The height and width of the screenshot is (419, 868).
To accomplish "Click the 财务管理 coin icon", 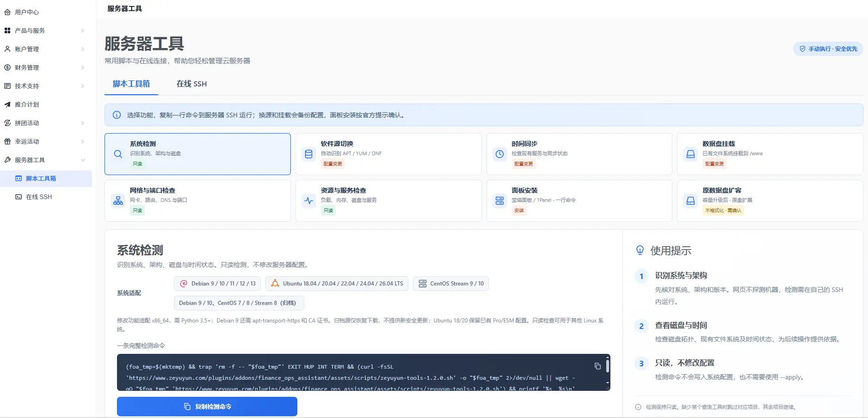I will pos(7,67).
